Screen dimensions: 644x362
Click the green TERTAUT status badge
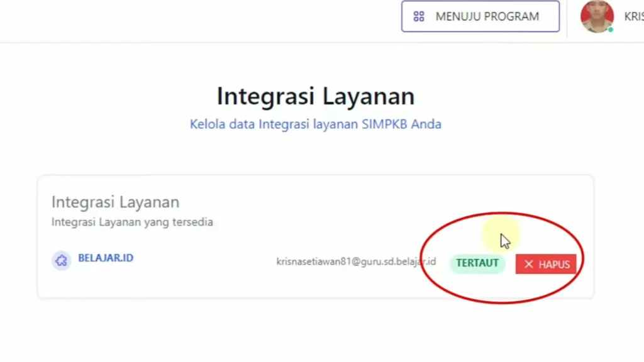477,263
